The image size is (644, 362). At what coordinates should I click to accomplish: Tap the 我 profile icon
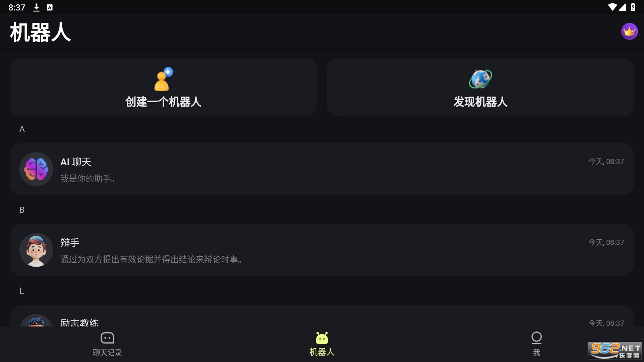(x=537, y=338)
